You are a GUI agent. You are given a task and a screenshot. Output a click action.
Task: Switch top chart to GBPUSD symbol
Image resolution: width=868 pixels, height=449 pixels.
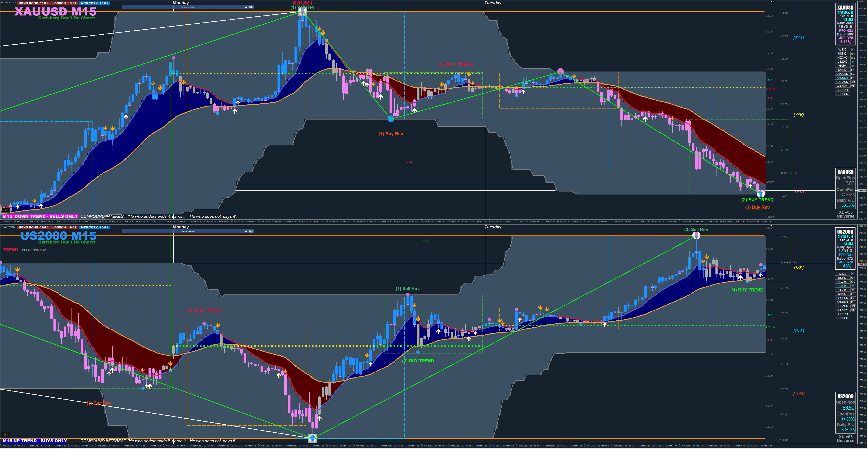[842, 94]
